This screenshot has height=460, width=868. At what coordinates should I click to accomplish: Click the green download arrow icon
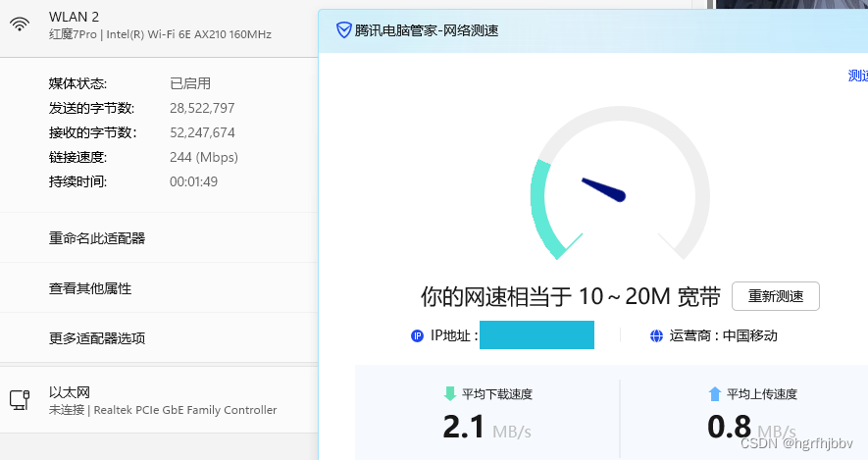(x=450, y=393)
